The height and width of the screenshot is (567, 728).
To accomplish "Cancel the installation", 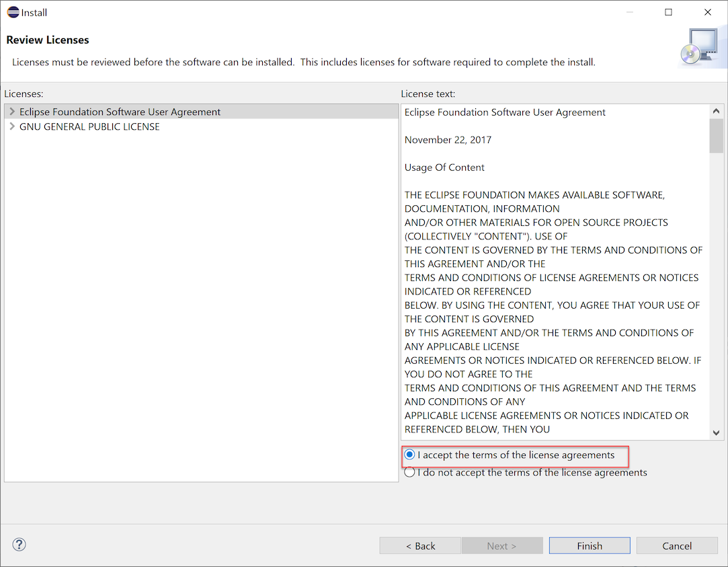I will click(677, 545).
